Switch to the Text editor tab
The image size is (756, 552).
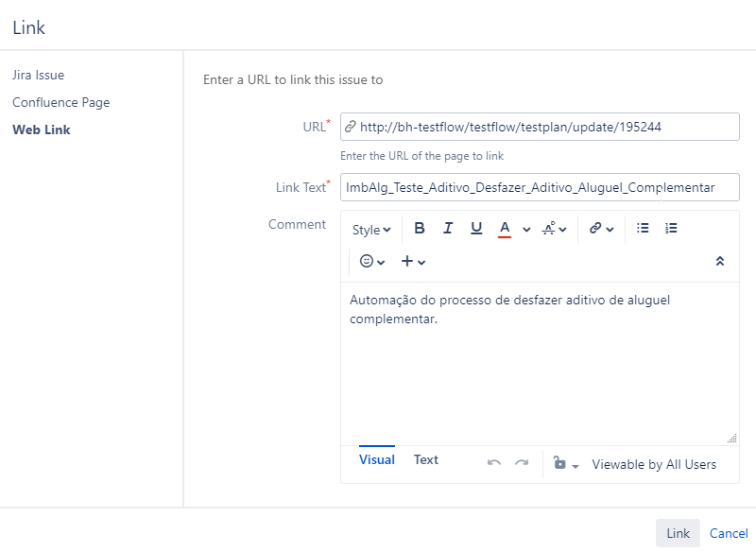pos(426,460)
